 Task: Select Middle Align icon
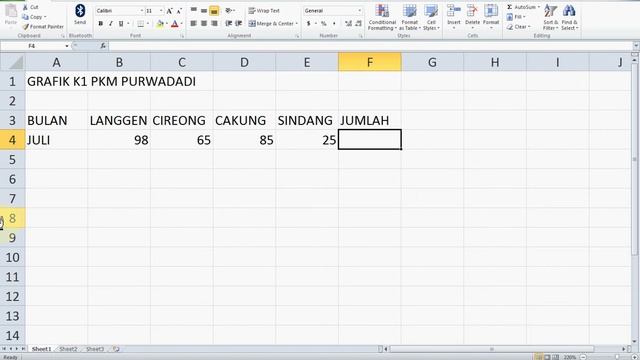[x=204, y=11]
